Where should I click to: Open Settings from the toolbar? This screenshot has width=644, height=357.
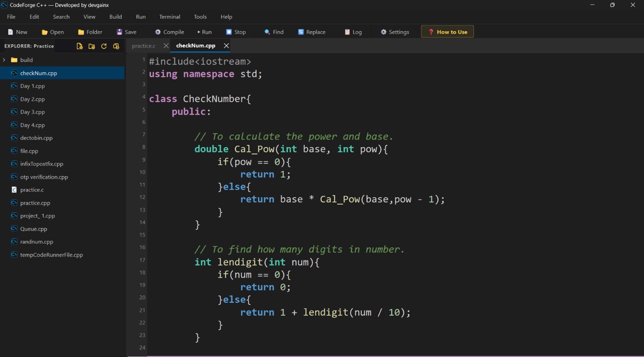coord(395,32)
